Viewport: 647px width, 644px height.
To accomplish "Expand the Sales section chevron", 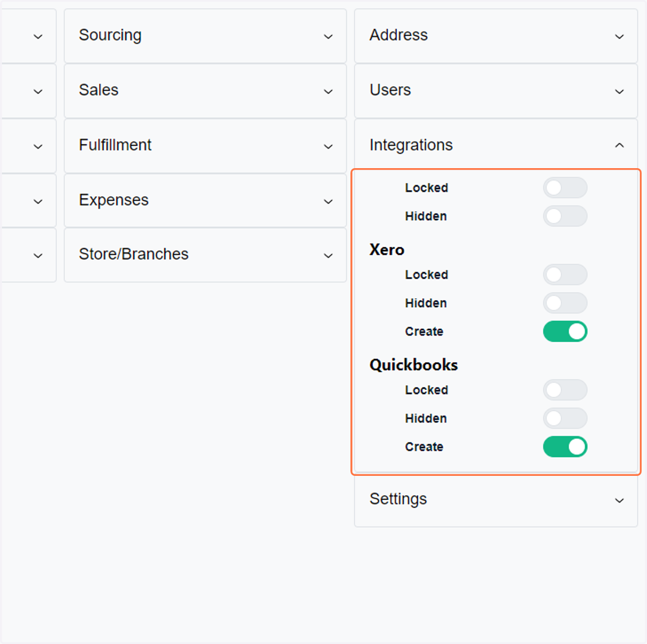I will pos(328,92).
